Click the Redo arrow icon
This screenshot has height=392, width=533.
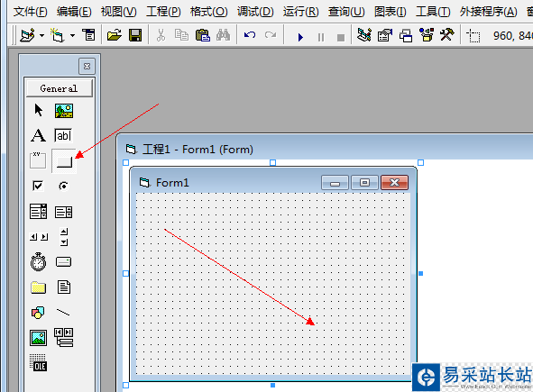point(271,35)
